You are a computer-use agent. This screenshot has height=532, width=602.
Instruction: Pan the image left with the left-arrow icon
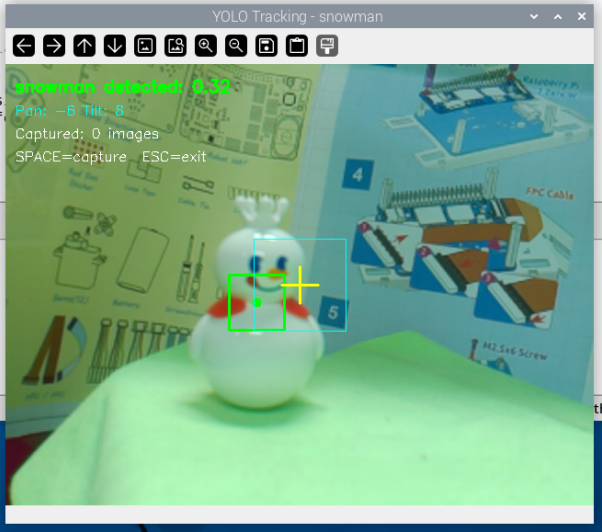(x=24, y=46)
